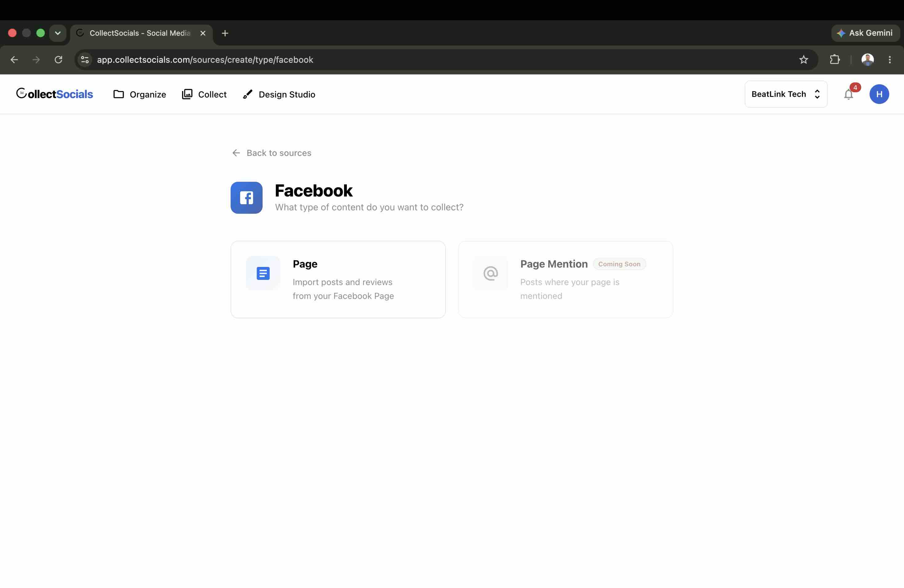This screenshot has width=904, height=588.
Task: Open notifications bell
Action: tap(848, 94)
